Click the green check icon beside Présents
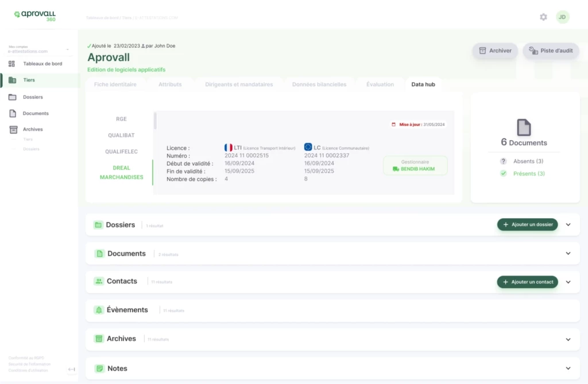Viewport: 588px width, 384px height. point(503,173)
